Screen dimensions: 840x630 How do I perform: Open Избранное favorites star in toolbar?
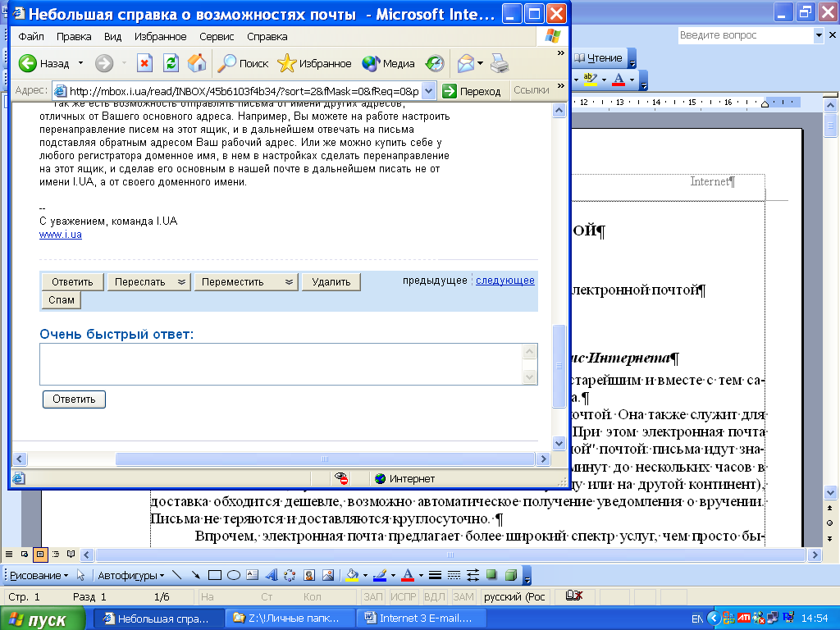click(314, 63)
